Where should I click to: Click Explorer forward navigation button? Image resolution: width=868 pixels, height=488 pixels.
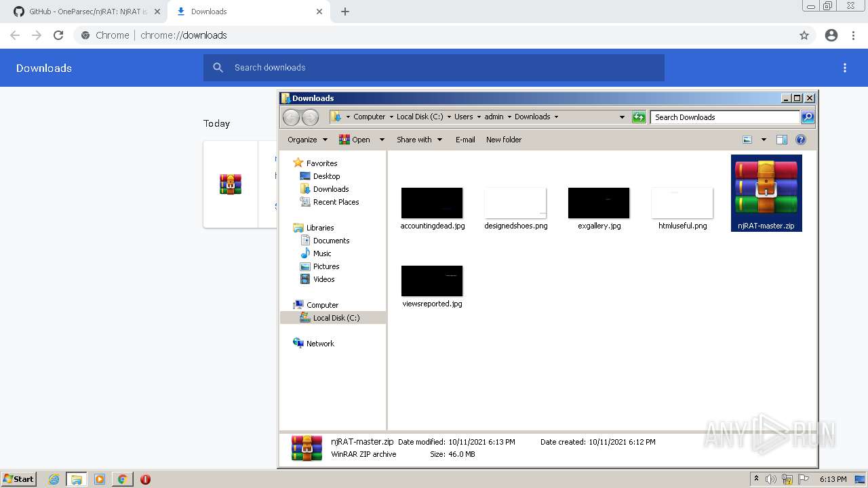tap(310, 117)
